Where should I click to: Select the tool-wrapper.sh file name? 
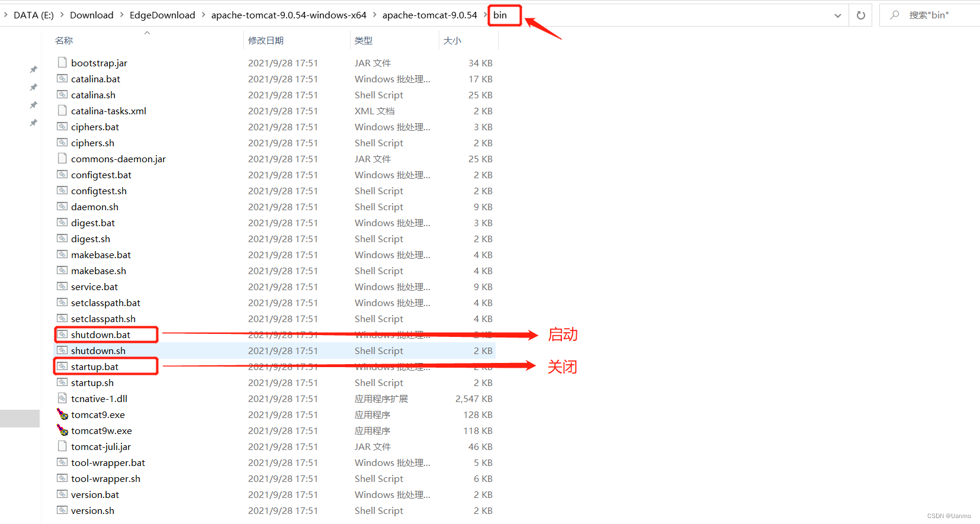pyautogui.click(x=105, y=478)
